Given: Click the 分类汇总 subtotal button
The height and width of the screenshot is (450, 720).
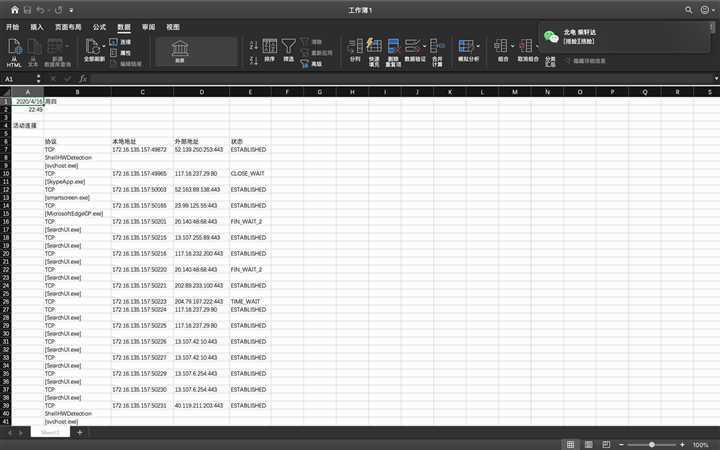Looking at the screenshot, I should coord(550,62).
